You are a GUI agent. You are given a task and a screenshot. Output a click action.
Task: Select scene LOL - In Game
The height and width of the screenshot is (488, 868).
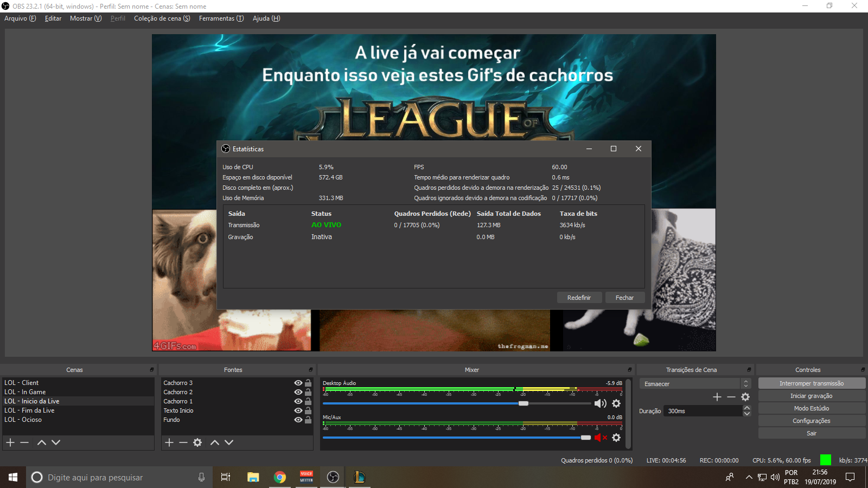[78, 392]
